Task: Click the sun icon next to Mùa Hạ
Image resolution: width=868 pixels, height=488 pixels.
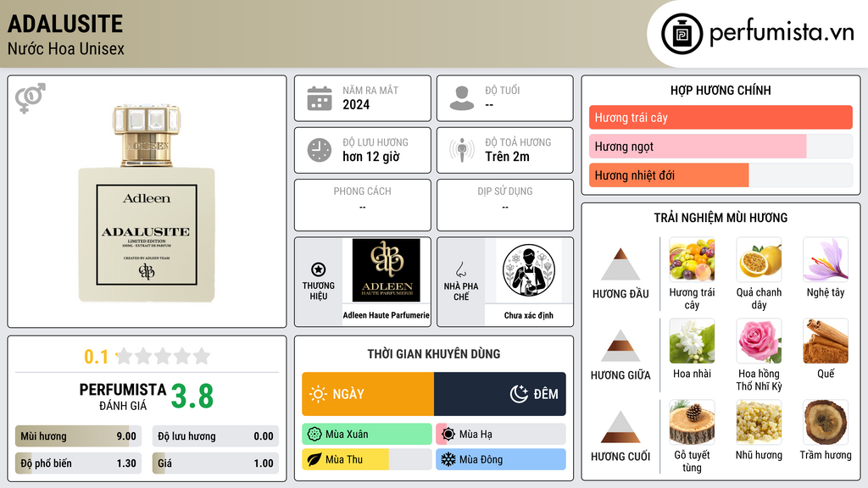Action: pos(448,435)
